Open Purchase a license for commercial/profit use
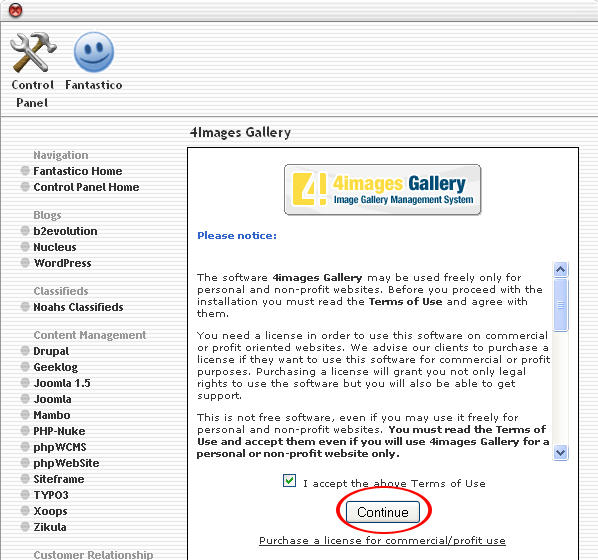 pyautogui.click(x=383, y=541)
